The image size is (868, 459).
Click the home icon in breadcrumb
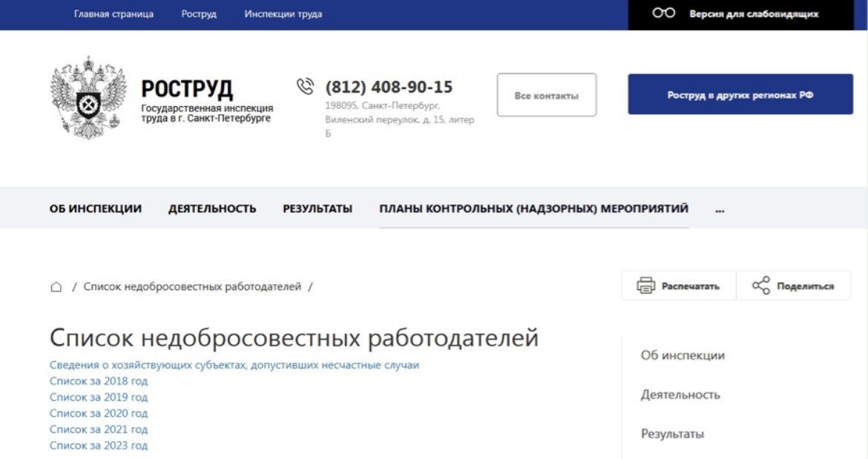tap(56, 286)
